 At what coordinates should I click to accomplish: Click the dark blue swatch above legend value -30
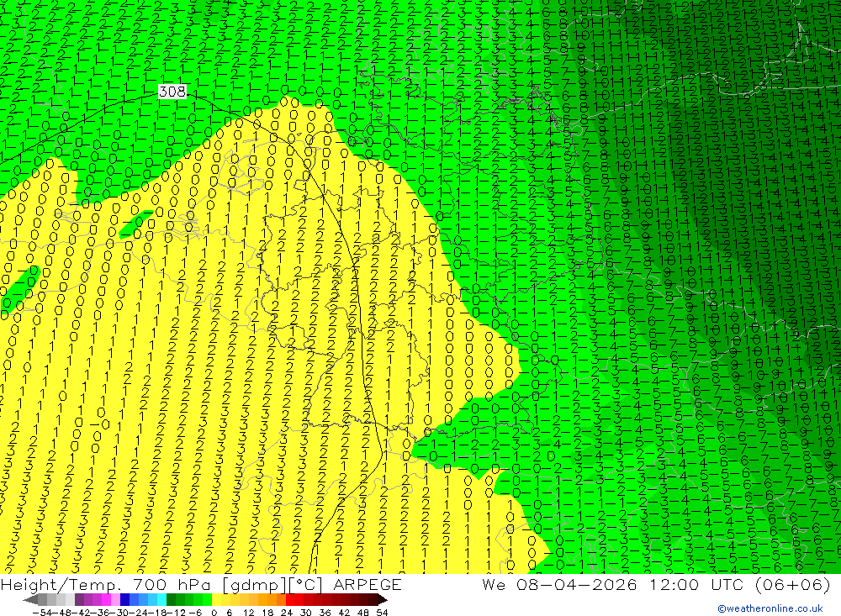tap(125, 600)
